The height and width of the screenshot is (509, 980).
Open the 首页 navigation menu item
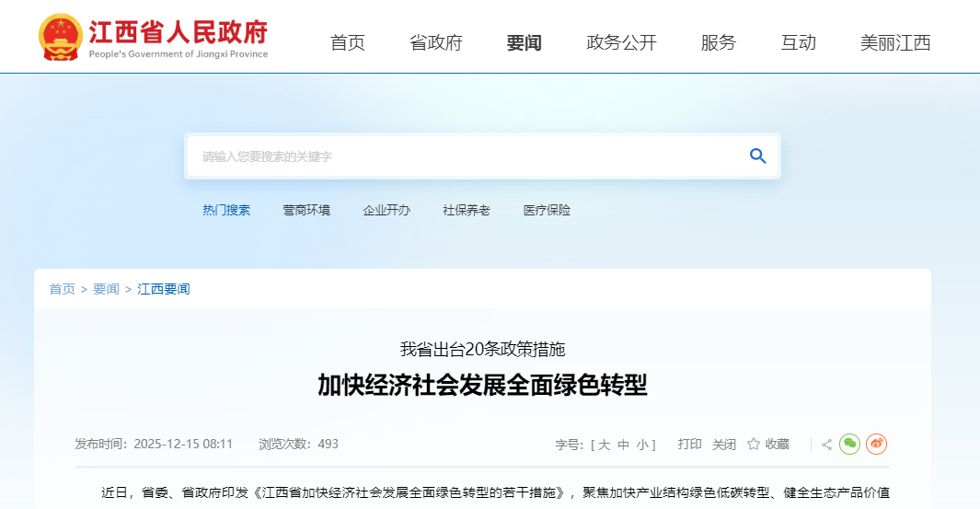pos(348,42)
